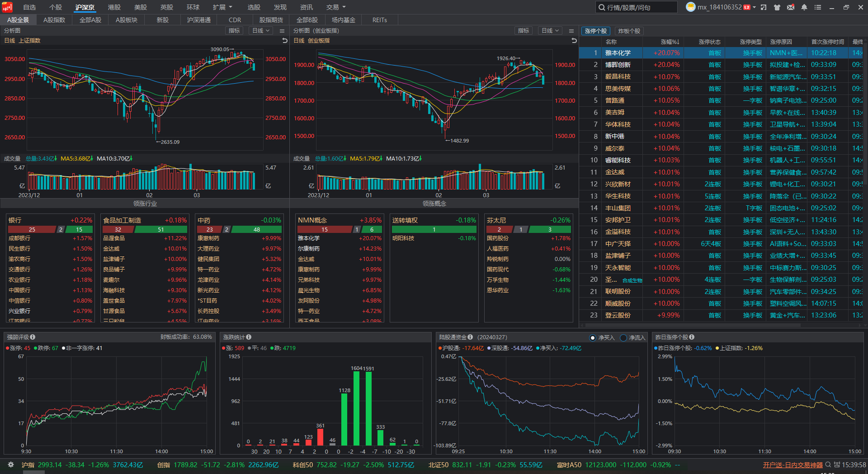
Task: Click 指标 button on 创业板指 chart
Action: click(524, 31)
